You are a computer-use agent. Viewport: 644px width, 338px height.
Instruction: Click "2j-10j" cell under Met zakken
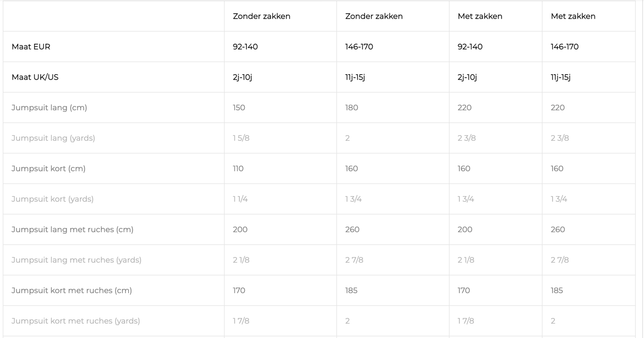coord(467,77)
